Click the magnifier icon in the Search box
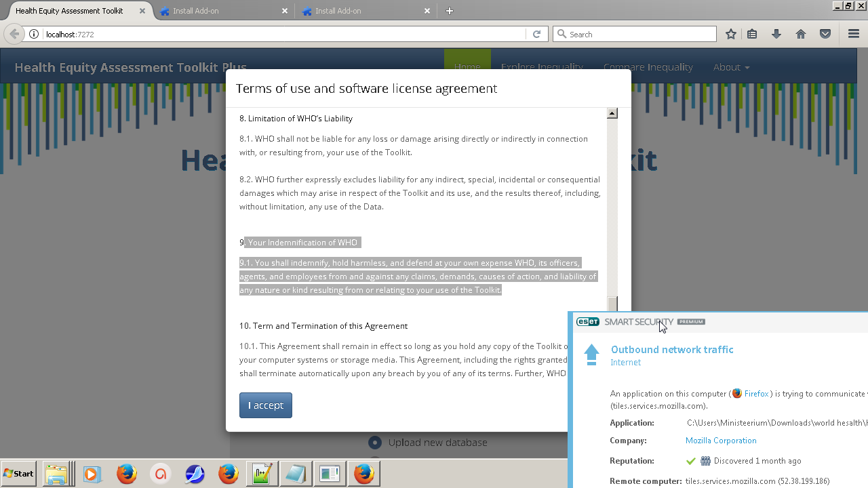 pos(561,34)
